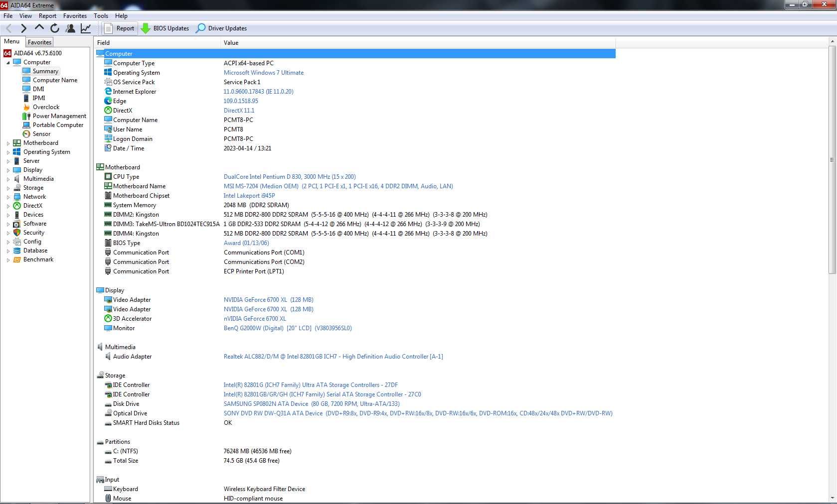Select the DMI tree icon
This screenshot has width=837, height=504.
point(26,89)
